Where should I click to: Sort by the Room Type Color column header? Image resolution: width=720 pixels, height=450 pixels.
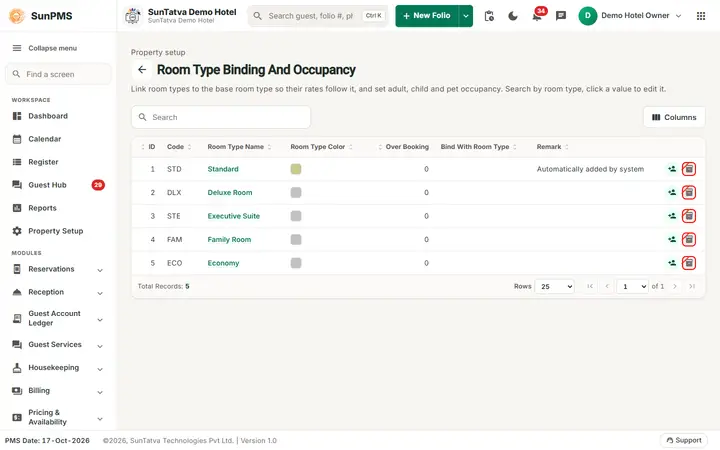click(321, 147)
